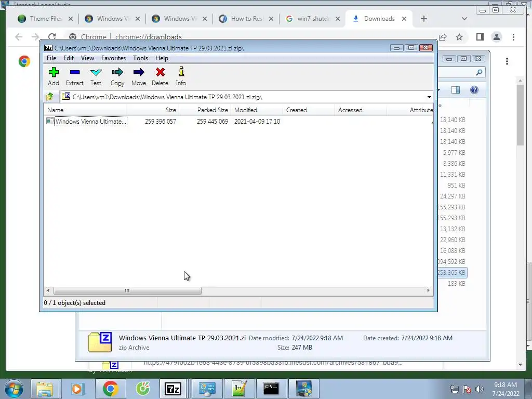This screenshot has height=399, width=532.
Task: Select the Copy toolbar icon in 7-Zip
Action: [x=117, y=76]
